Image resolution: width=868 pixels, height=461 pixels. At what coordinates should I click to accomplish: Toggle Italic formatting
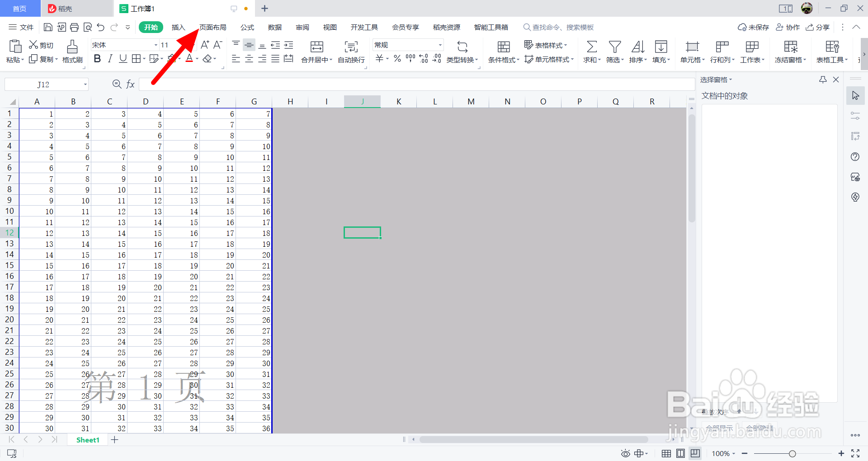pyautogui.click(x=110, y=59)
